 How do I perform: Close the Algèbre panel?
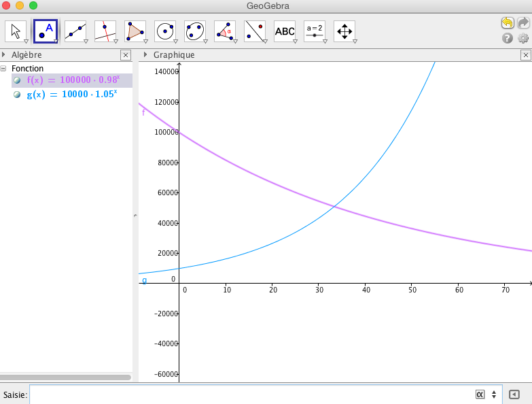click(x=125, y=55)
